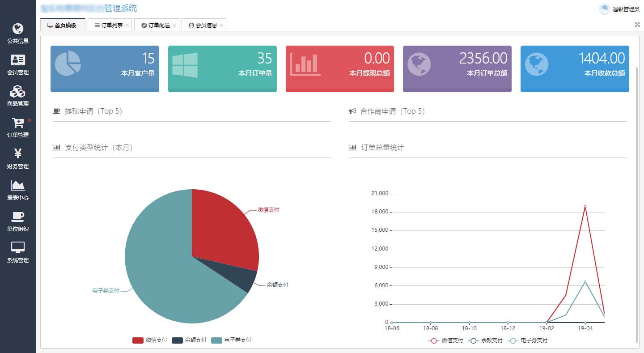Select the 单位组织 coffee cup icon
This screenshot has height=353, width=644.
pos(17,217)
